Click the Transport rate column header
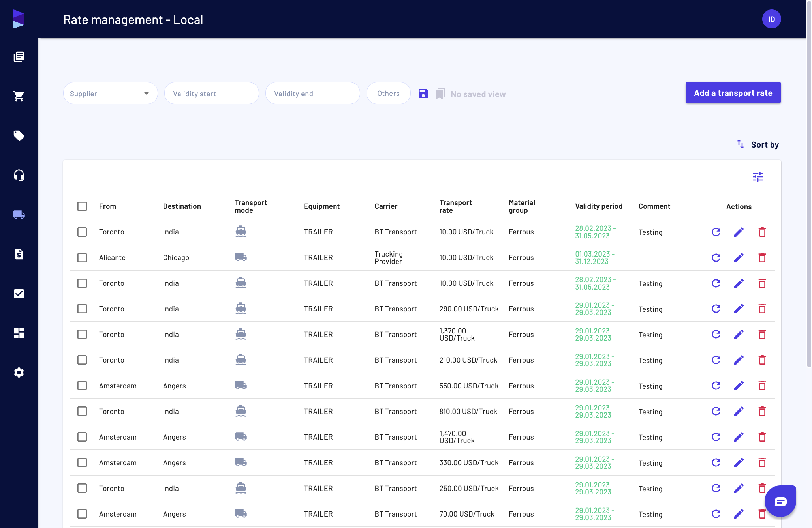 tap(455, 206)
